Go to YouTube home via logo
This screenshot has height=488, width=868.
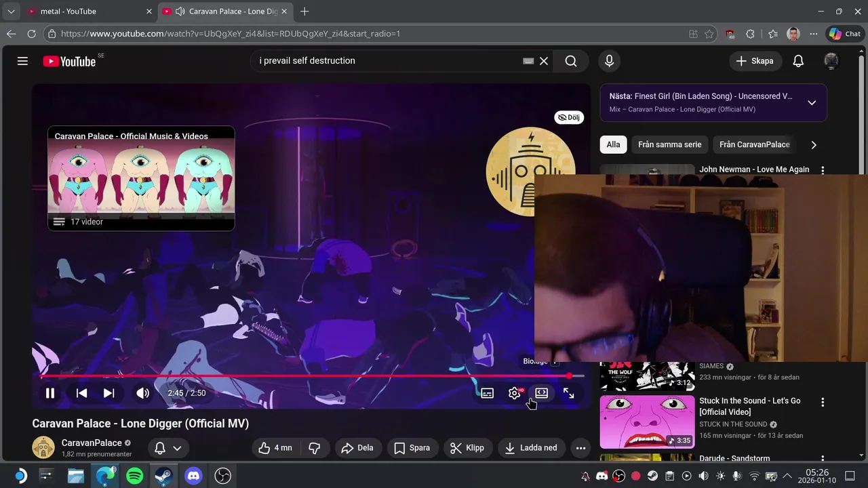[70, 61]
